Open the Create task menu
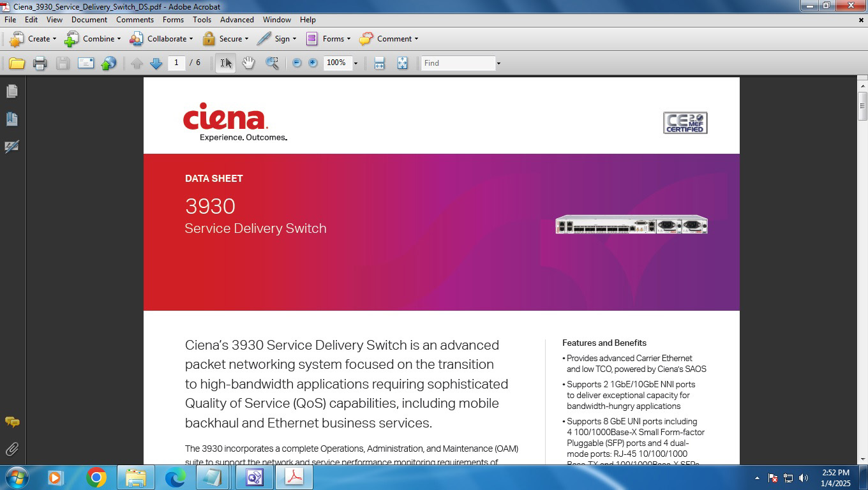Screen dimensions: 868x490 [33, 39]
